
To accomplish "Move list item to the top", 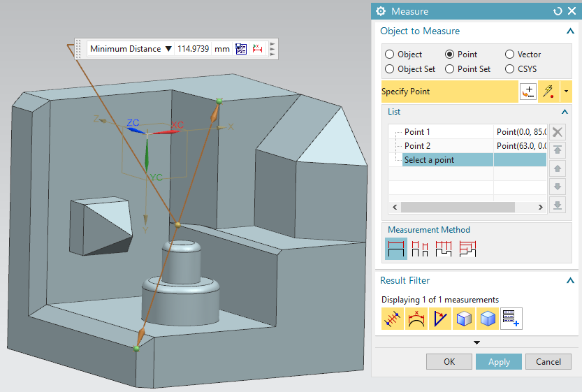I will pos(557,150).
